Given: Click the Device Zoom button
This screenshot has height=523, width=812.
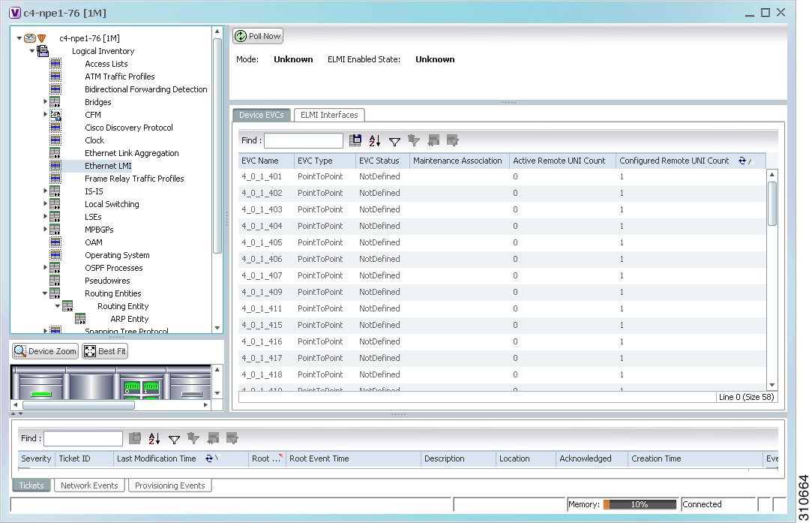Looking at the screenshot, I should click(46, 351).
